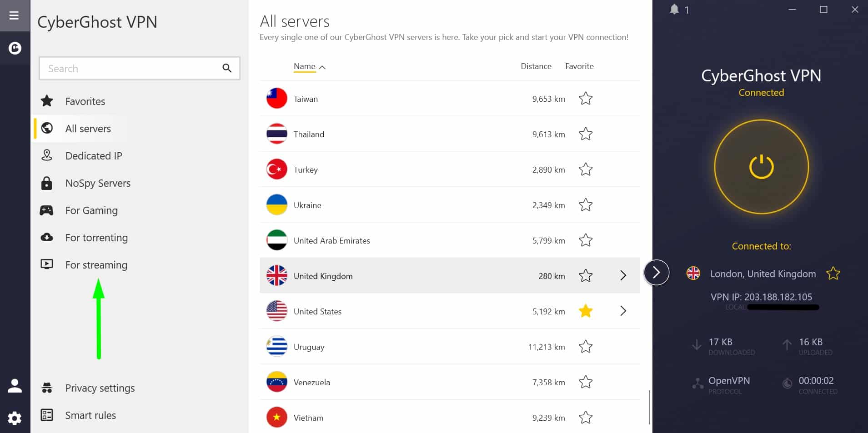Select NoSpy Servers in sidebar
The height and width of the screenshot is (433, 868).
(x=98, y=183)
